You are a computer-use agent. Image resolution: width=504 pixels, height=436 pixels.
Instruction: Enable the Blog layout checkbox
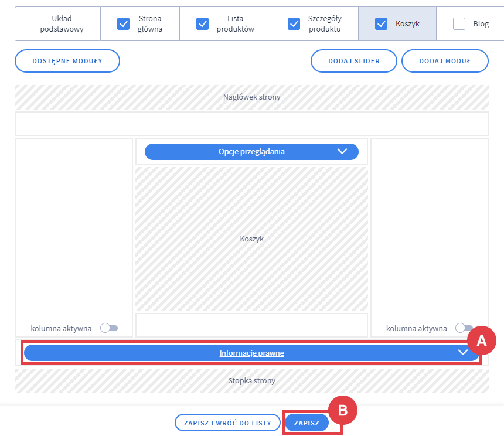pos(459,24)
